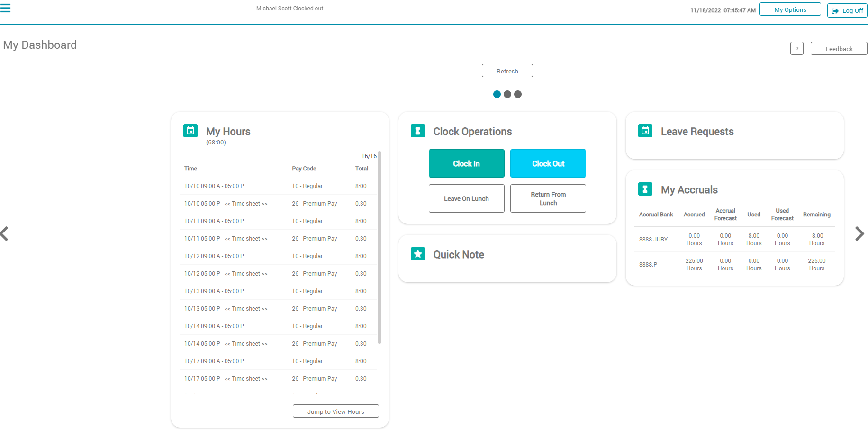Select 10/12 05:00 P Time sheet row

pyautogui.click(x=278, y=274)
